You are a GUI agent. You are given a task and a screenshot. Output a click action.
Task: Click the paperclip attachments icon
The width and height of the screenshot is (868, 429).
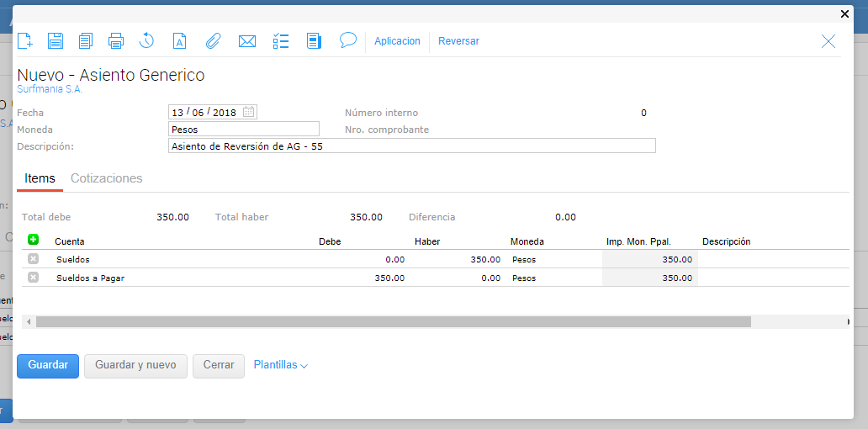(214, 41)
